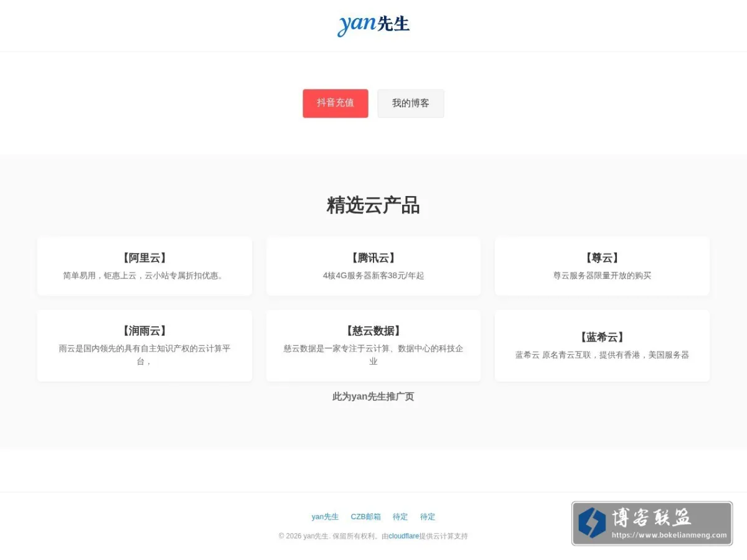Image resolution: width=747 pixels, height=560 pixels.
Task: Open the 【腾讯云】 product card
Action: tap(374, 266)
